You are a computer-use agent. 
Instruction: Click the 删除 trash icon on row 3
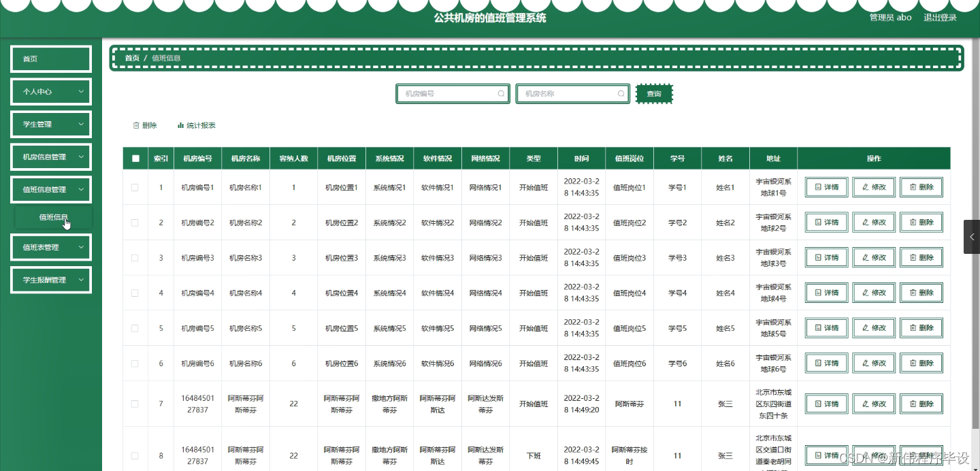(914, 257)
